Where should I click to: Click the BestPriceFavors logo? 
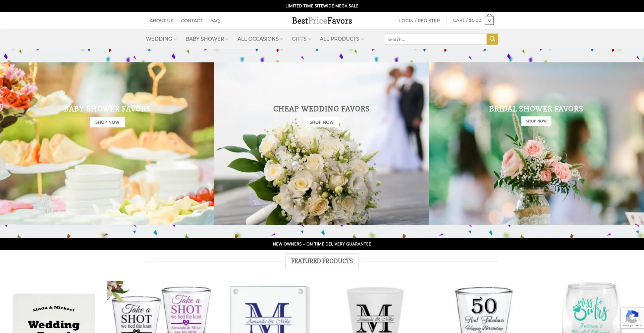click(x=322, y=21)
